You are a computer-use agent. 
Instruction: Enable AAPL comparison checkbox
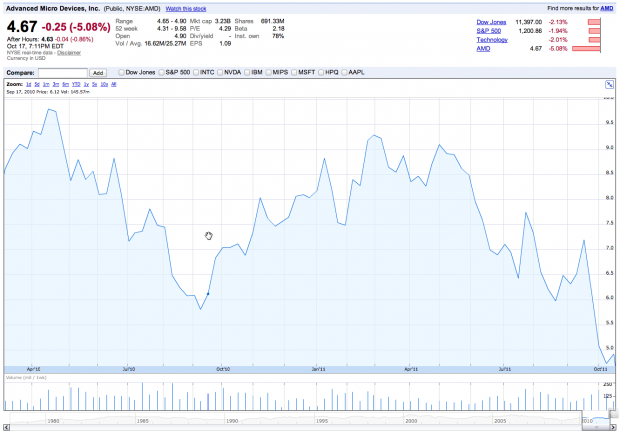tap(344, 72)
